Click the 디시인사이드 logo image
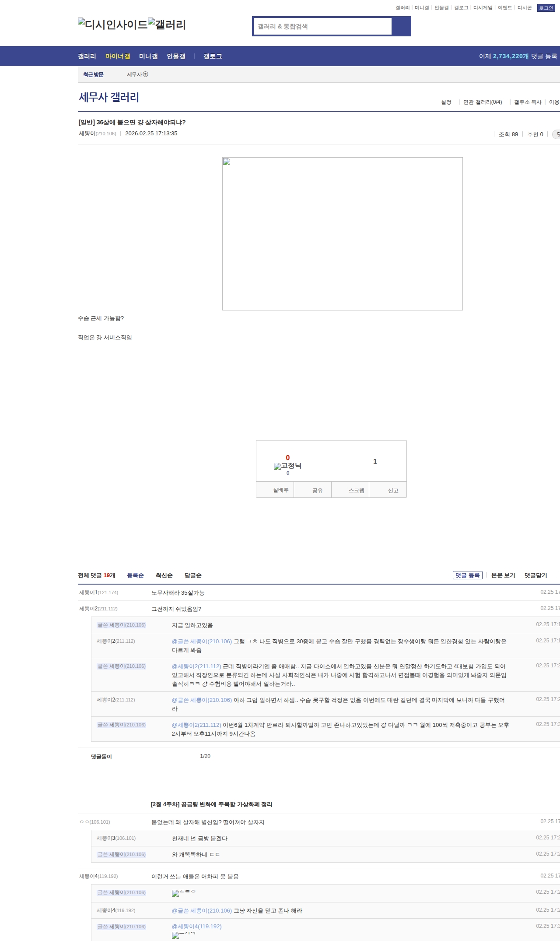560x941 pixels. (x=113, y=25)
